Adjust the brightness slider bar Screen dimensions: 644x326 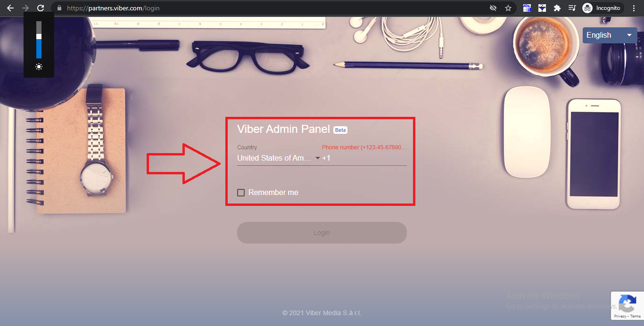pyautogui.click(x=39, y=40)
